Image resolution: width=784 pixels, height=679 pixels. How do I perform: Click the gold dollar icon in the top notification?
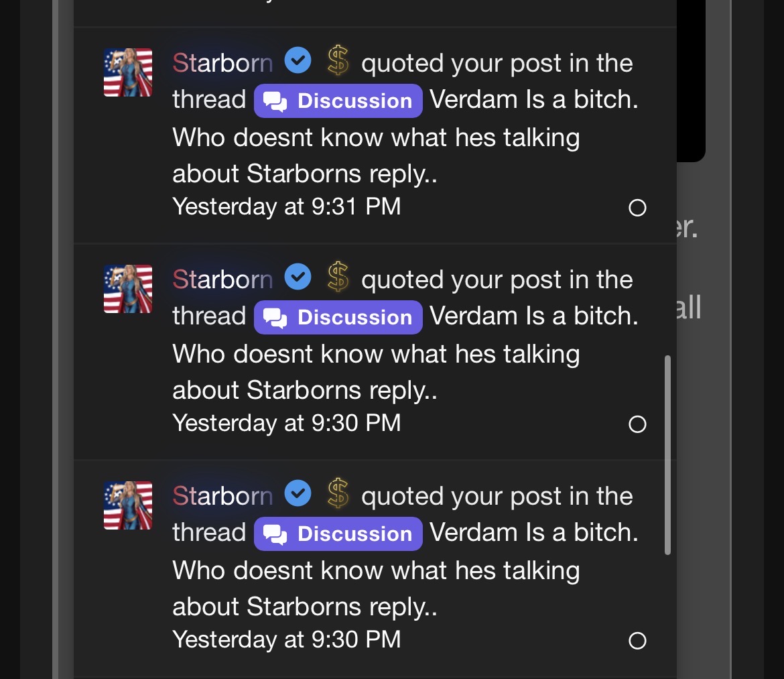(x=338, y=62)
